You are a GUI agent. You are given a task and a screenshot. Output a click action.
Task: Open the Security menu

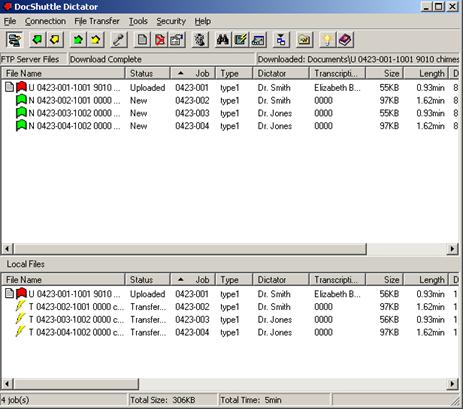point(171,21)
